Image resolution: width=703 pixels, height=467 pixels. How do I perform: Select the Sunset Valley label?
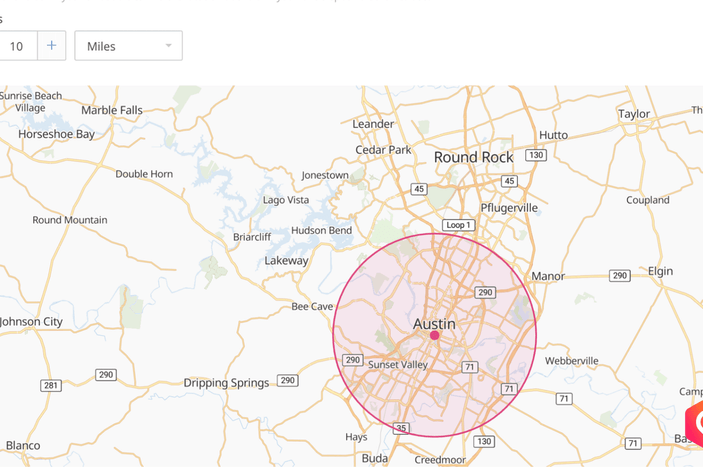[397, 365]
